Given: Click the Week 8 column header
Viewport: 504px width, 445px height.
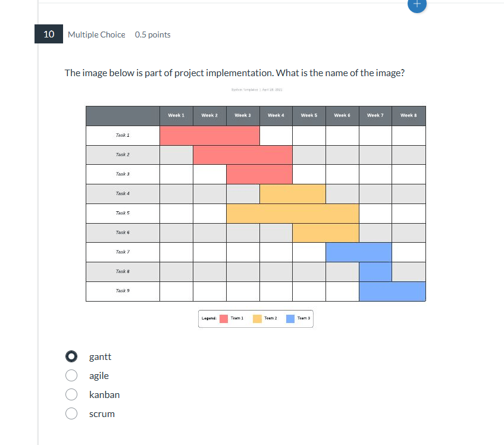Looking at the screenshot, I should [x=409, y=115].
